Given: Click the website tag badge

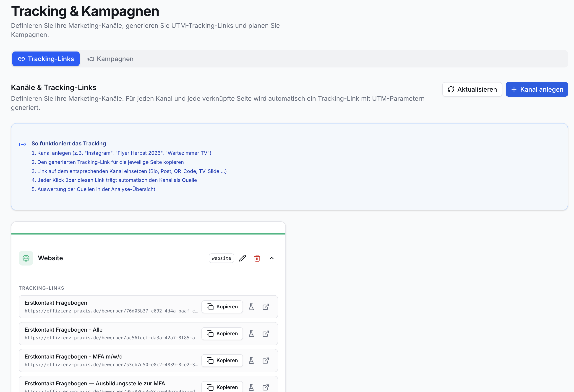Looking at the screenshot, I should click(x=221, y=258).
